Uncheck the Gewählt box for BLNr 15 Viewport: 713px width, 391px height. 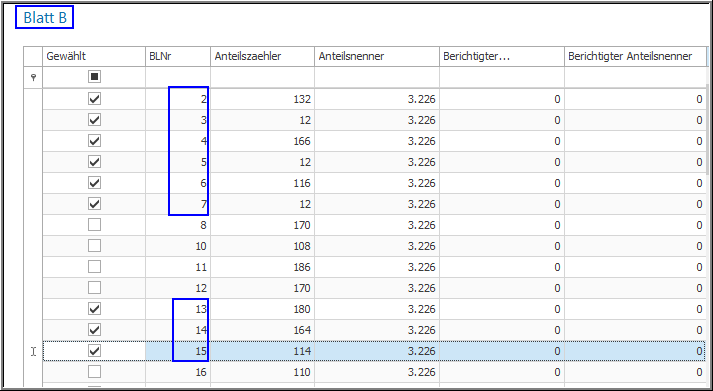94,351
